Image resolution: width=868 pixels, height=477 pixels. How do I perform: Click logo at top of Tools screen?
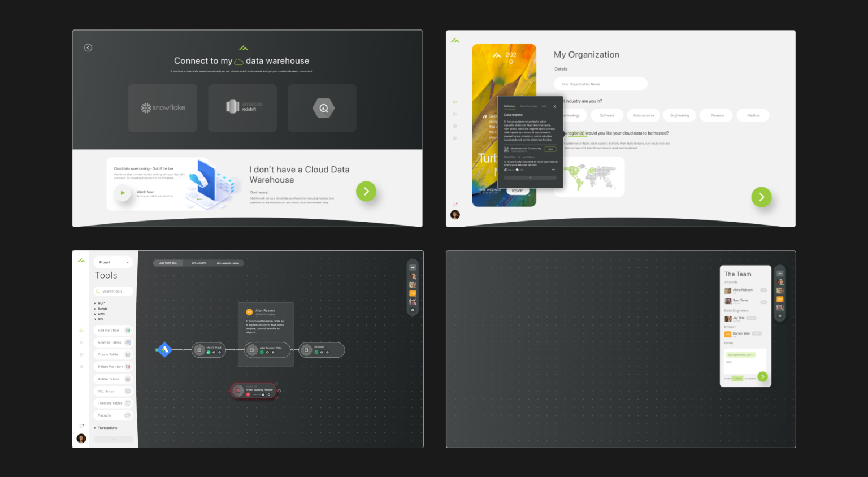pos(81,261)
